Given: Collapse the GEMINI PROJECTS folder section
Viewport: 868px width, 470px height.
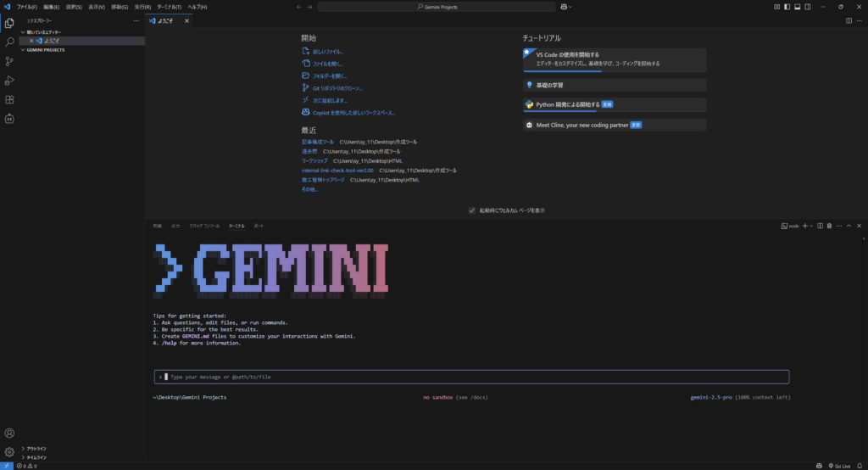Looking at the screenshot, I should tap(49, 50).
